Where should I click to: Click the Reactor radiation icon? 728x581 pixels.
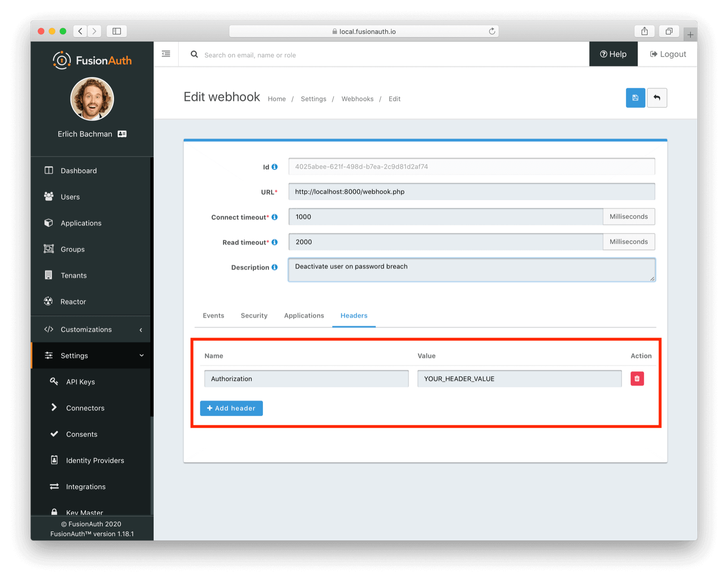[48, 301]
